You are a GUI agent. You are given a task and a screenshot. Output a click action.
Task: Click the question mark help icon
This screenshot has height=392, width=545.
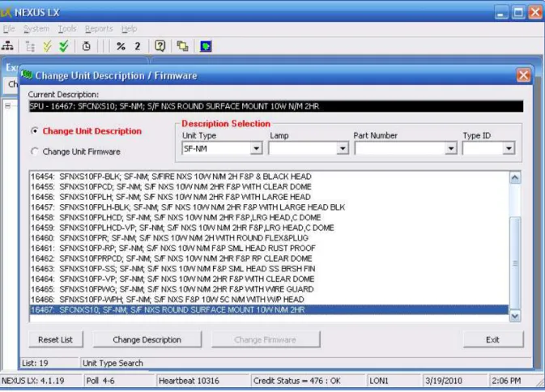[x=160, y=46]
